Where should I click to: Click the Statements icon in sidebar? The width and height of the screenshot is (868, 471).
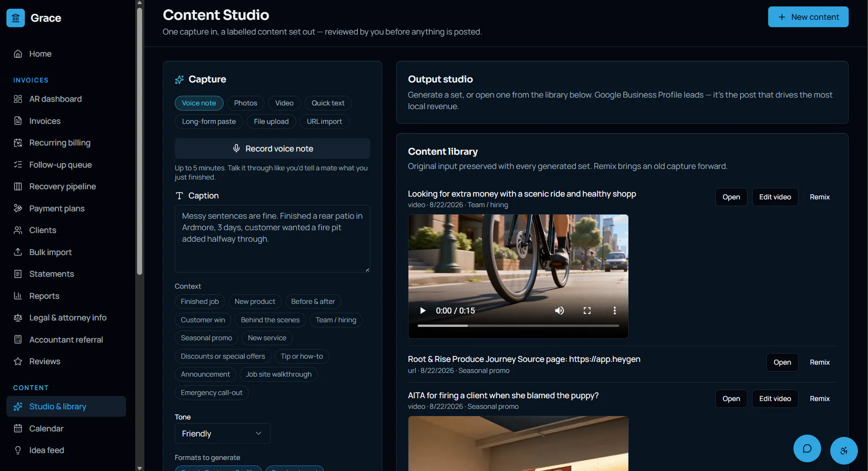coord(18,274)
